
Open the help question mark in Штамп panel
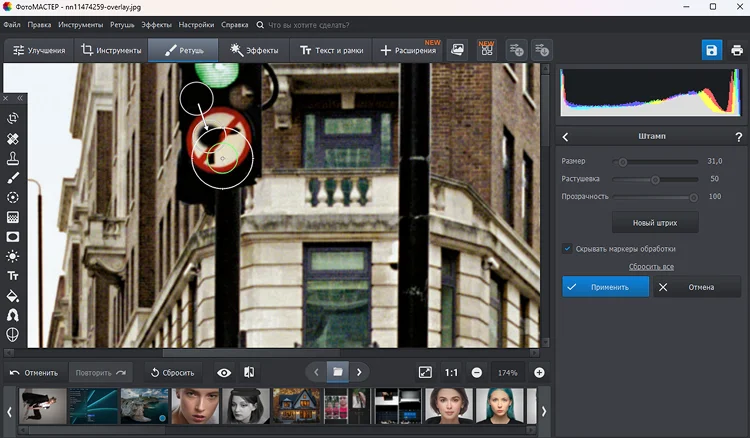[x=739, y=137]
